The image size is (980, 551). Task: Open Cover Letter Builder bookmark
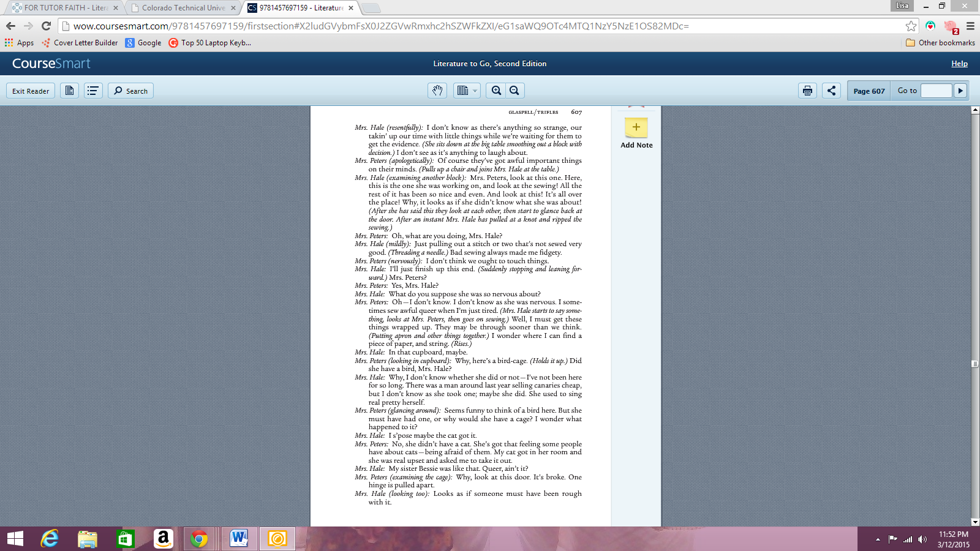(80, 43)
